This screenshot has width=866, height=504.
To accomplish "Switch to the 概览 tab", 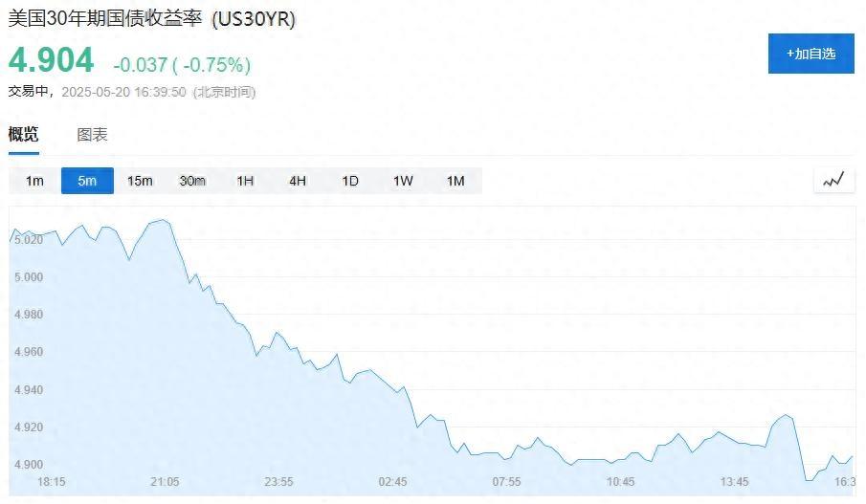I will point(24,135).
